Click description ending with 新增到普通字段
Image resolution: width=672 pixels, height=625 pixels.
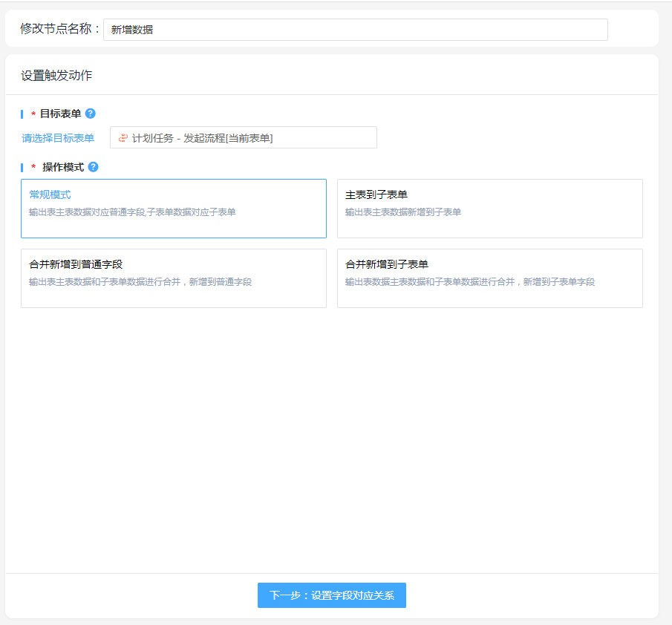[x=140, y=282]
